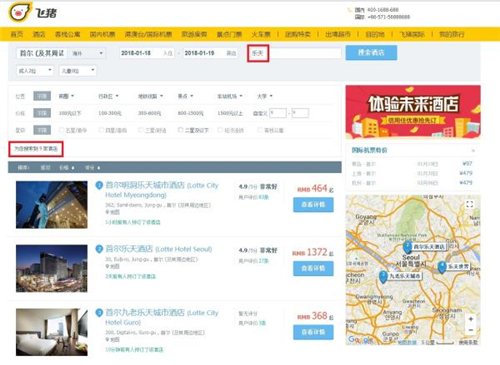The height and width of the screenshot is (365, 500).
Task: Open map fullscreen view icon
Action: 469,204
